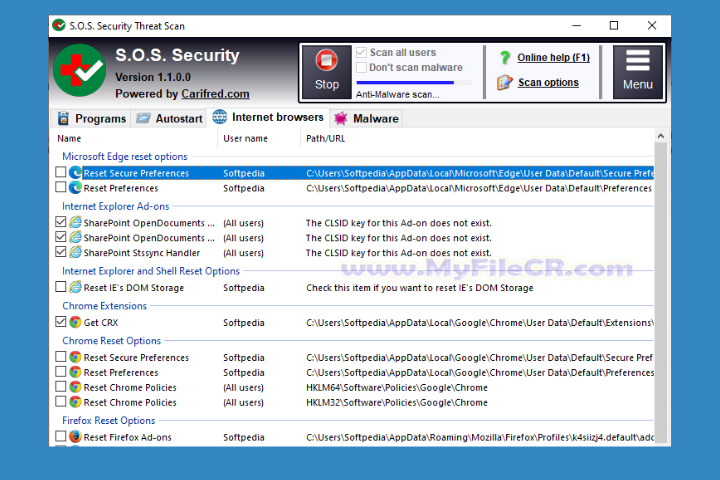Open the Scan options link
The image size is (720, 480).
point(548,83)
